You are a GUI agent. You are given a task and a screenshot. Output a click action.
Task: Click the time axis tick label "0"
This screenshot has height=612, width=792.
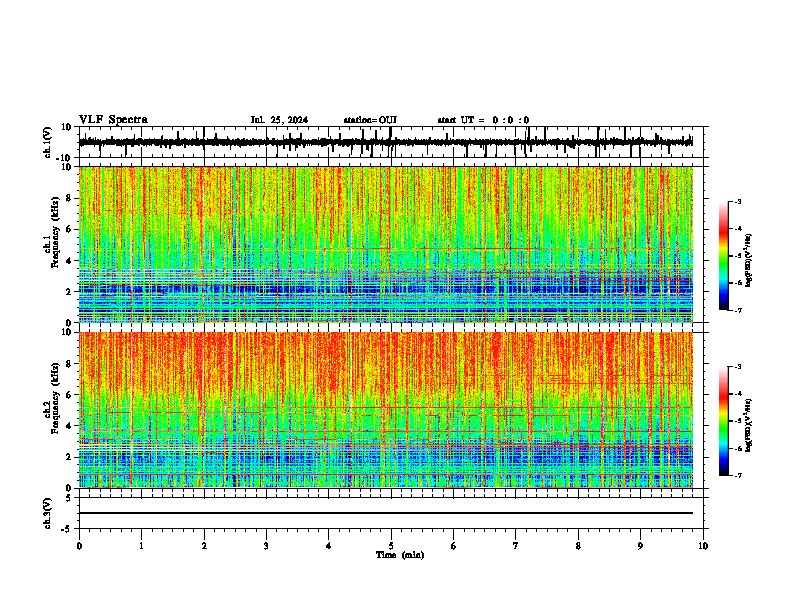79,546
